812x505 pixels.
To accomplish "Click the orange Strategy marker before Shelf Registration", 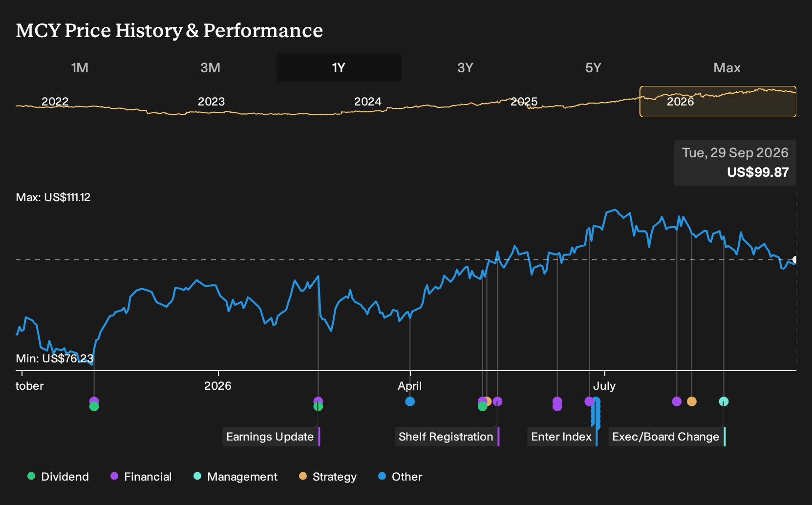I will (x=488, y=401).
